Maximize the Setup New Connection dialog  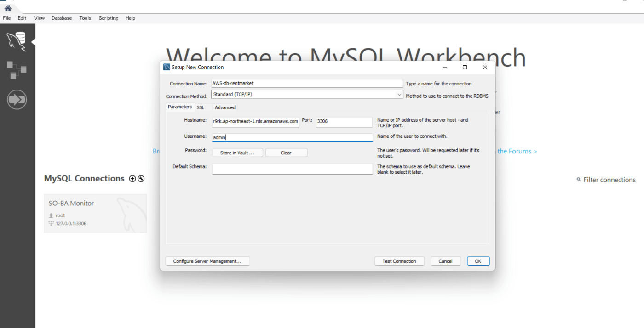(465, 67)
